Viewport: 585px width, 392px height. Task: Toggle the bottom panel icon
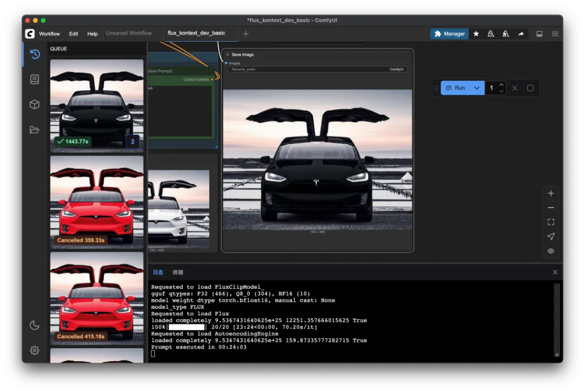tap(539, 34)
